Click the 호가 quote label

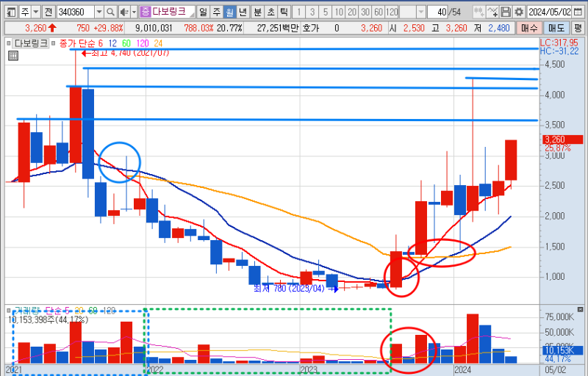[x=310, y=28]
